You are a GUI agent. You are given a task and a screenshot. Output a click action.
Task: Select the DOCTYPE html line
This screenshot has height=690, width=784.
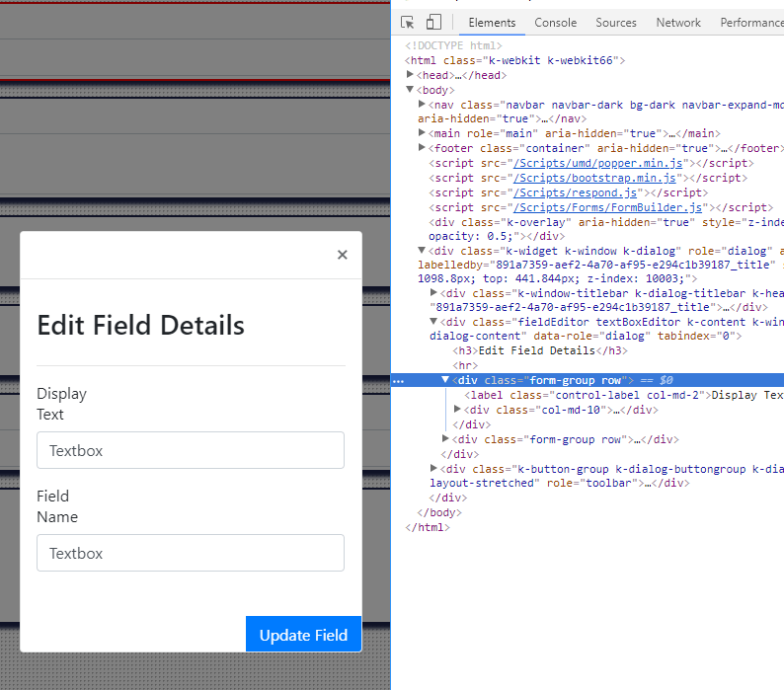point(453,45)
